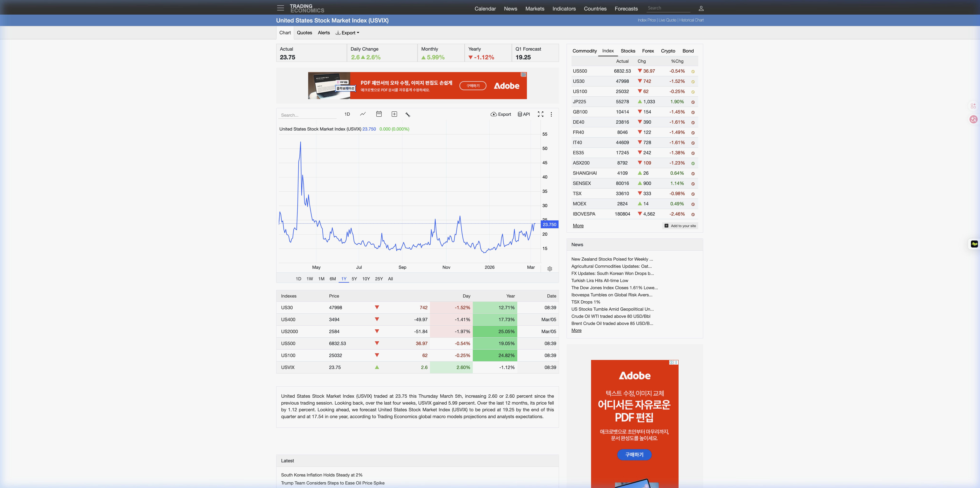
Task: Select the 5Y chart range
Action: [354, 279]
